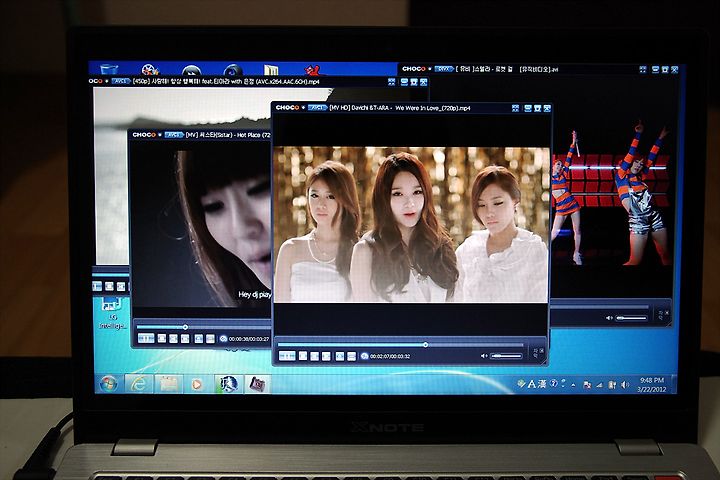Mute audio in right-side DIVX player

click(x=609, y=318)
